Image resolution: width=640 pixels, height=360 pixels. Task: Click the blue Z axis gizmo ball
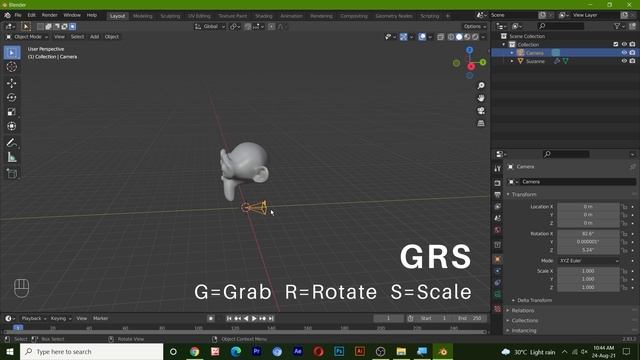[470, 50]
